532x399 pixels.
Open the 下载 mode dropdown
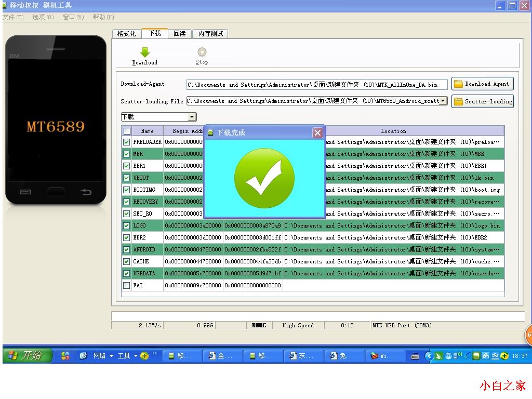point(192,117)
